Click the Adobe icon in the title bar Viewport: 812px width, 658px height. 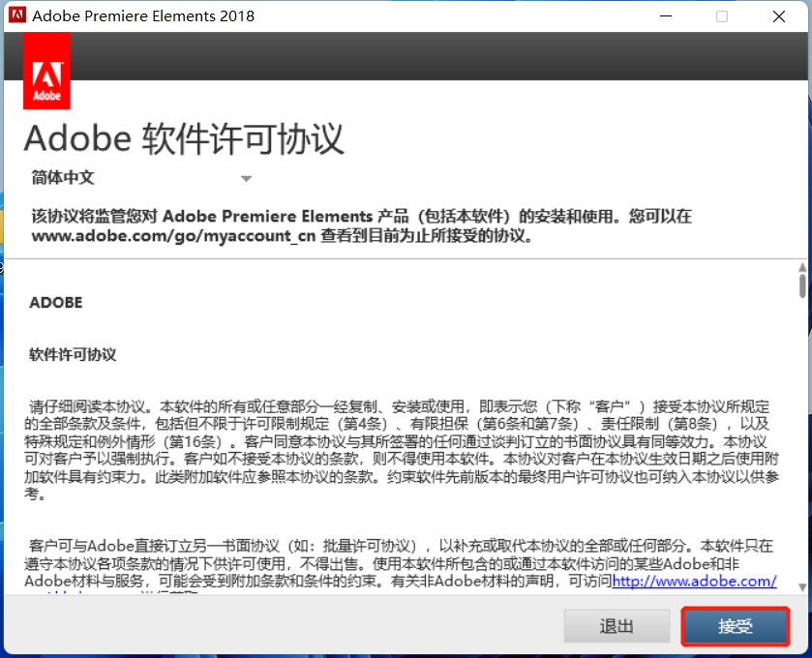[16, 15]
